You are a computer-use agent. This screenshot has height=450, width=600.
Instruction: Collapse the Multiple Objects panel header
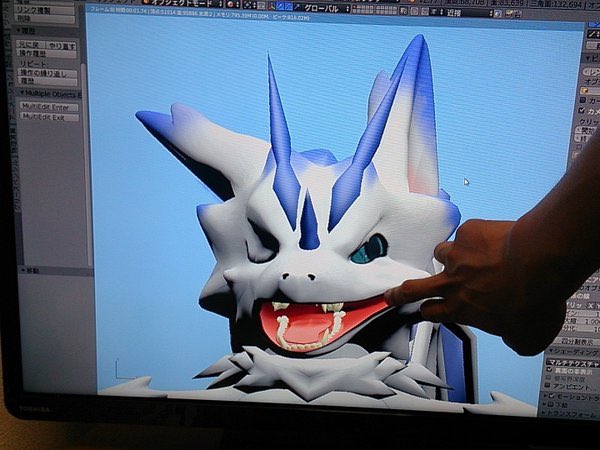click(50, 94)
